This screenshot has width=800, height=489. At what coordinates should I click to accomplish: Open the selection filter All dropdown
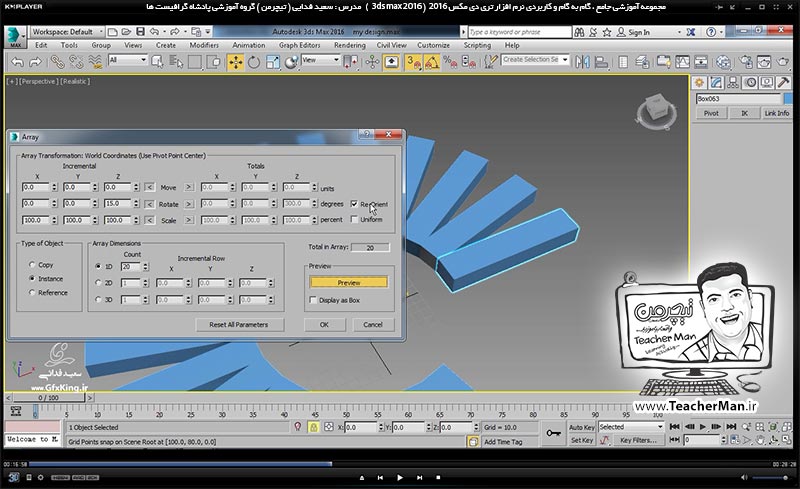coord(128,60)
